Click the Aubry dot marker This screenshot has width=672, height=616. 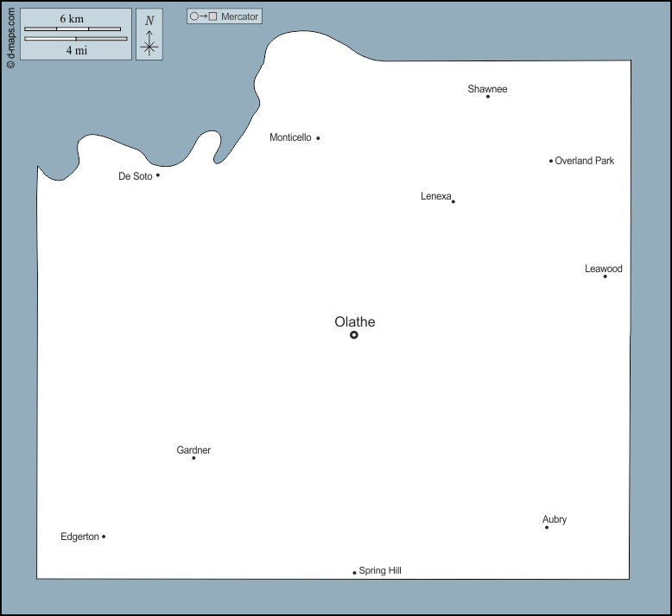[547, 527]
